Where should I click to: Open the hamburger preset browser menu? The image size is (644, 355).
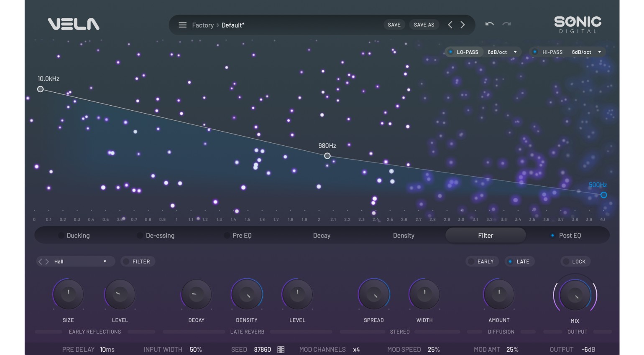coord(183,25)
